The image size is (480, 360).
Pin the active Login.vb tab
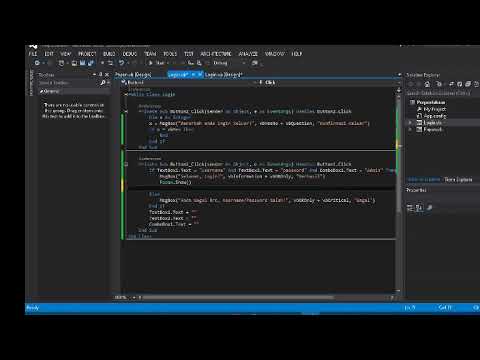pyautogui.click(x=193, y=75)
